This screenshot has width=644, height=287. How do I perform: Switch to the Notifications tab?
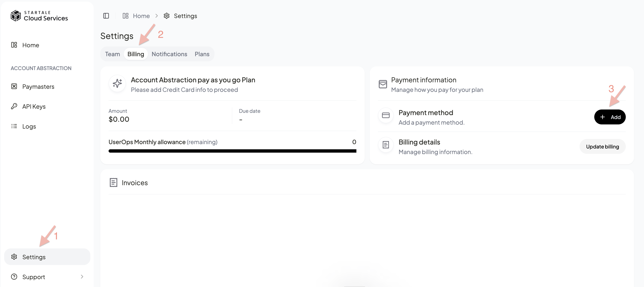[x=169, y=54]
